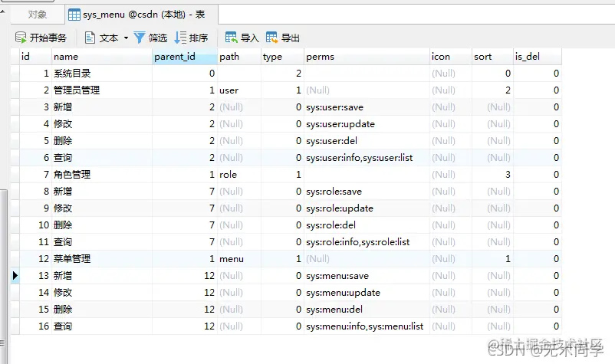Click the path column header
Image resolution: width=615 pixels, height=364 pixels.
pyautogui.click(x=239, y=57)
